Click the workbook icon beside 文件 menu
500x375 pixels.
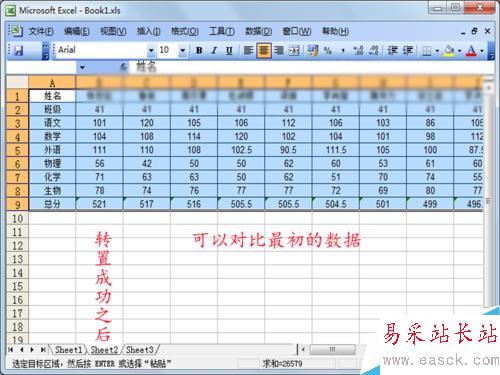click(16, 31)
